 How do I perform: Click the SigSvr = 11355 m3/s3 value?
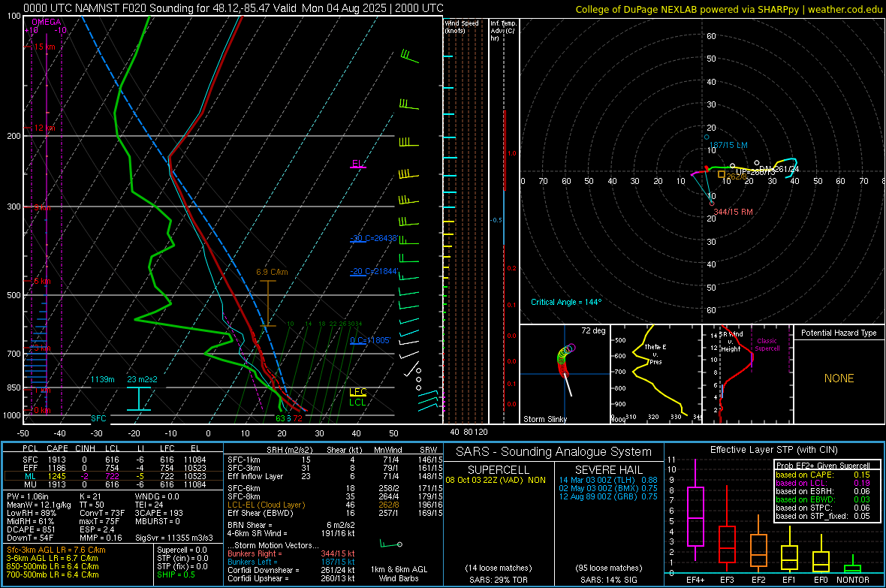pyautogui.click(x=174, y=538)
